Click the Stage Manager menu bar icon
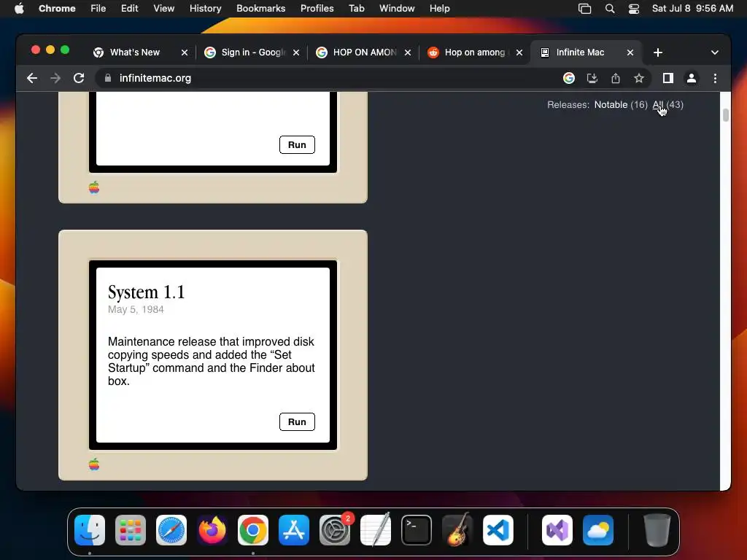Screen dimensions: 747x560 pyautogui.click(x=584, y=9)
